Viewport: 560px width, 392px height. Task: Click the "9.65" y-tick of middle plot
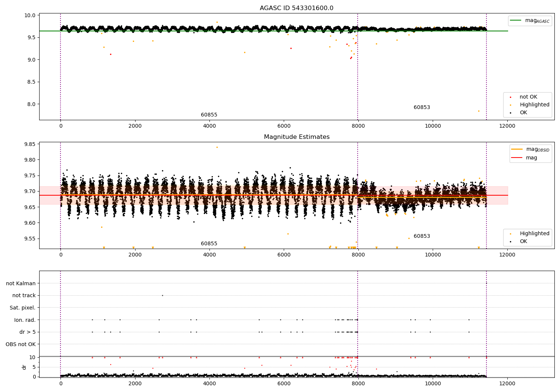[x=30, y=207]
